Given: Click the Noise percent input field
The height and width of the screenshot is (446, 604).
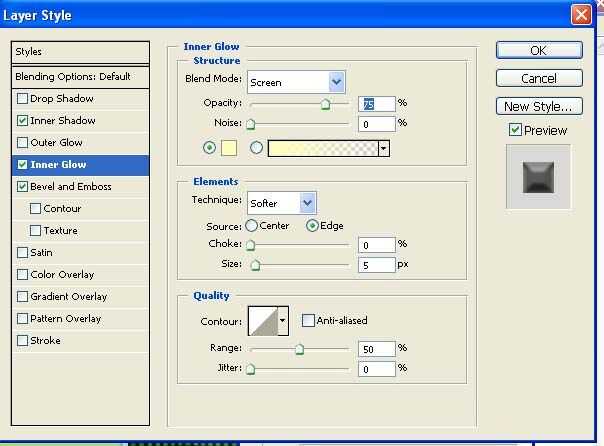Looking at the screenshot, I should point(376,124).
